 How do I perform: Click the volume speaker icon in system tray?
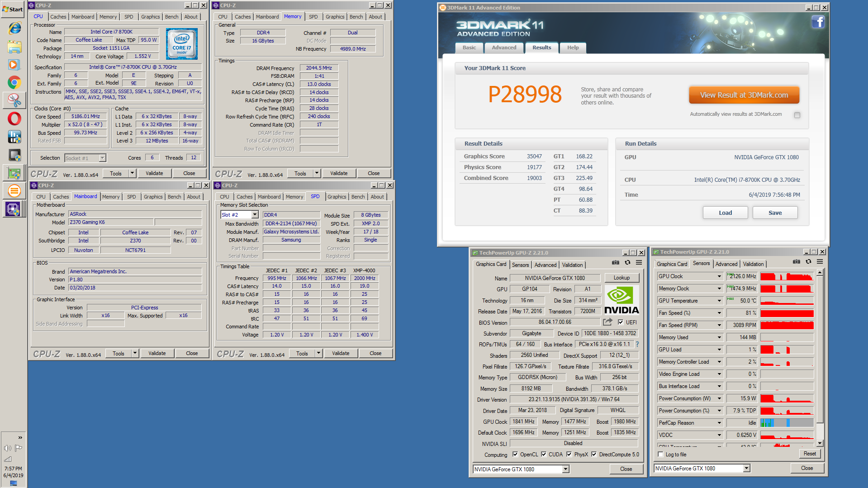[x=8, y=448]
